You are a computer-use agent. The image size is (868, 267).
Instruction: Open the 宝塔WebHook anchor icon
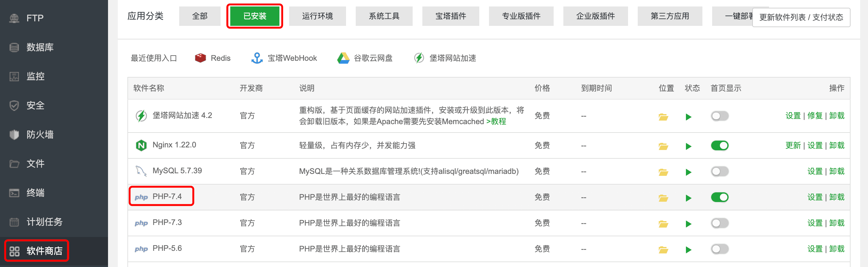pyautogui.click(x=257, y=58)
